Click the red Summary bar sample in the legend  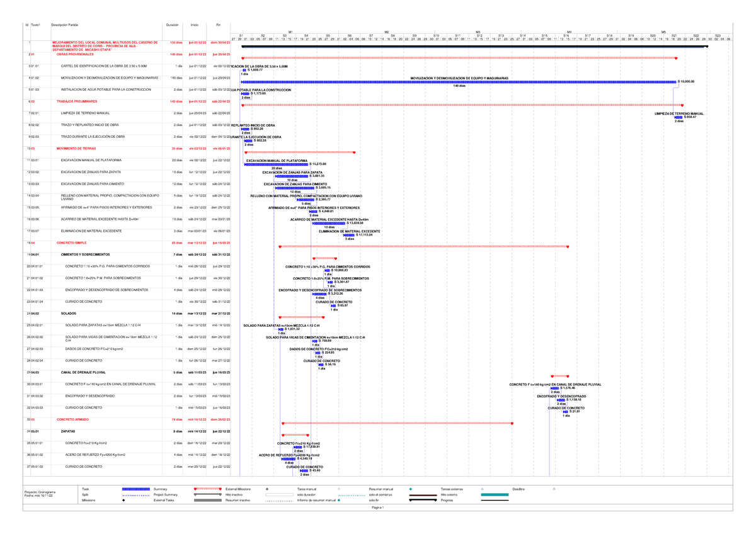[205, 489]
